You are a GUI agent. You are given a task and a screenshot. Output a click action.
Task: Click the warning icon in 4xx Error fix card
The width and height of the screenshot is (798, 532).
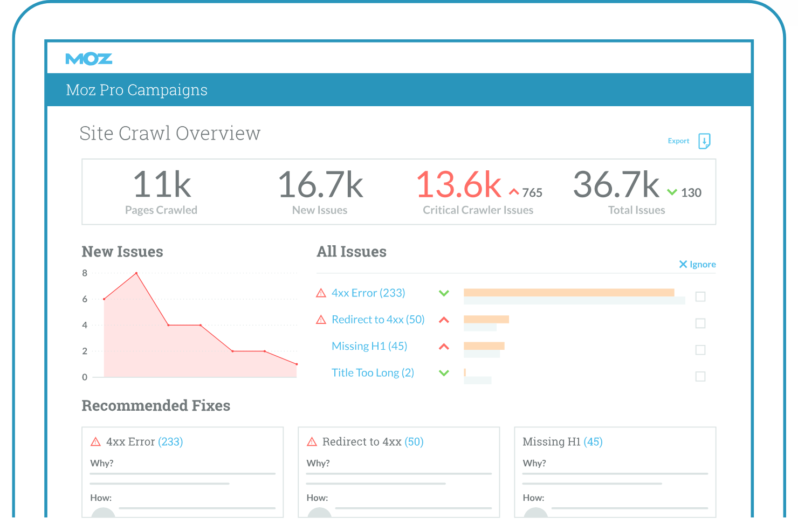(x=95, y=441)
